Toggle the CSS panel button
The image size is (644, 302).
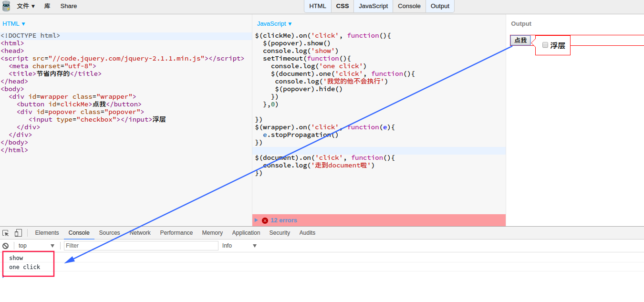tap(343, 6)
